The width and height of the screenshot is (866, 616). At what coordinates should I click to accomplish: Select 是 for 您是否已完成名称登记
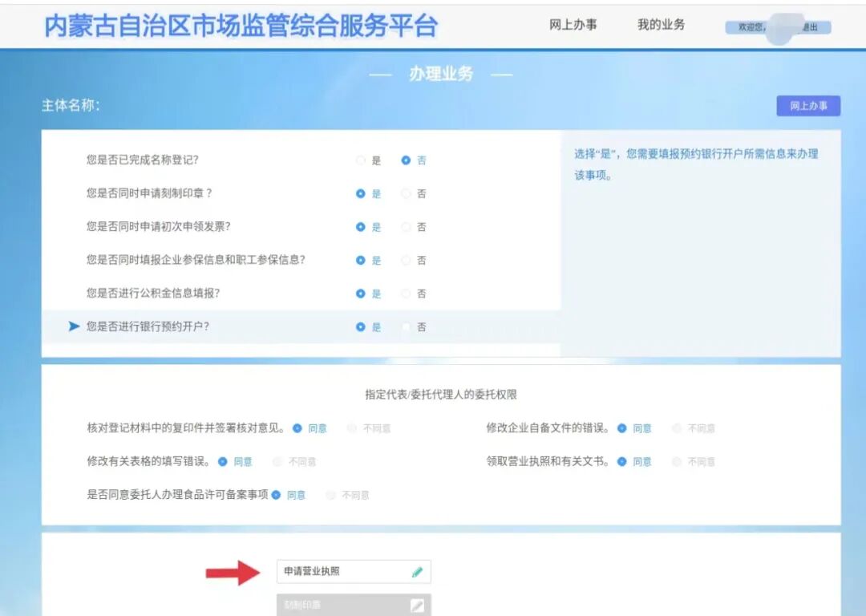click(361, 160)
